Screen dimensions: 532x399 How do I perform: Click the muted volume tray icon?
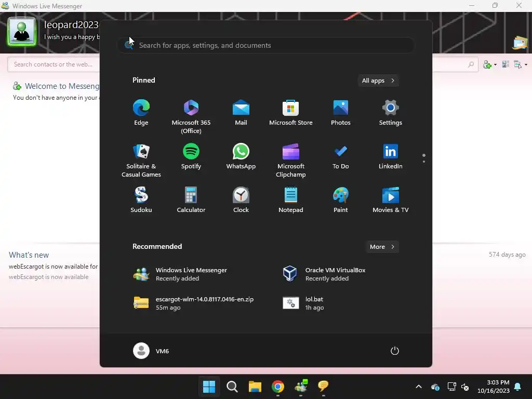pyautogui.click(x=465, y=387)
